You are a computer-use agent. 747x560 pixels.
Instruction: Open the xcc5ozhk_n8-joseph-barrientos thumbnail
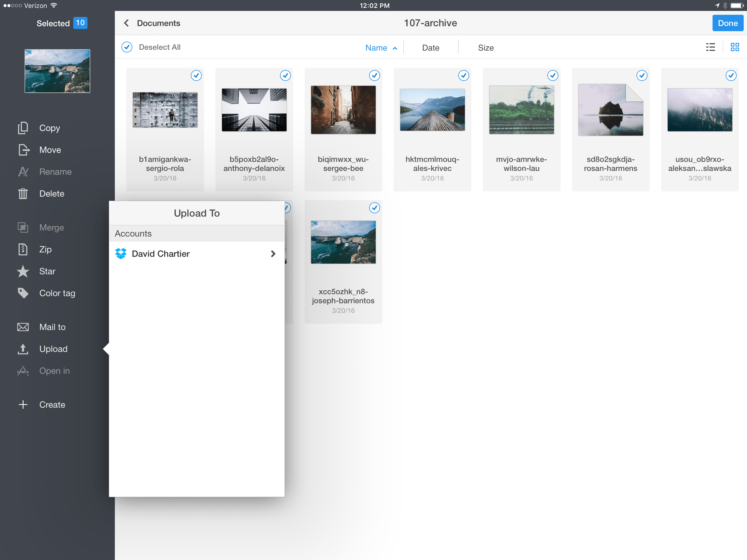point(343,242)
